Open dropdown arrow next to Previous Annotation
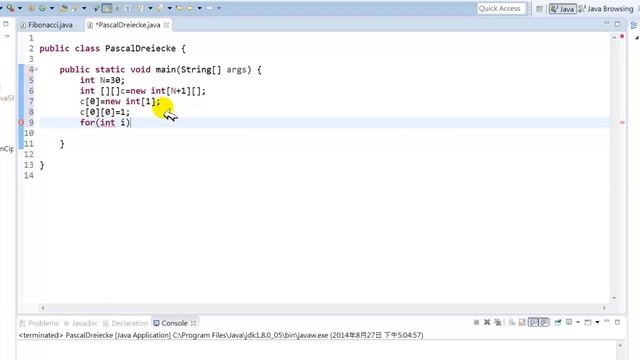 tap(169, 8)
